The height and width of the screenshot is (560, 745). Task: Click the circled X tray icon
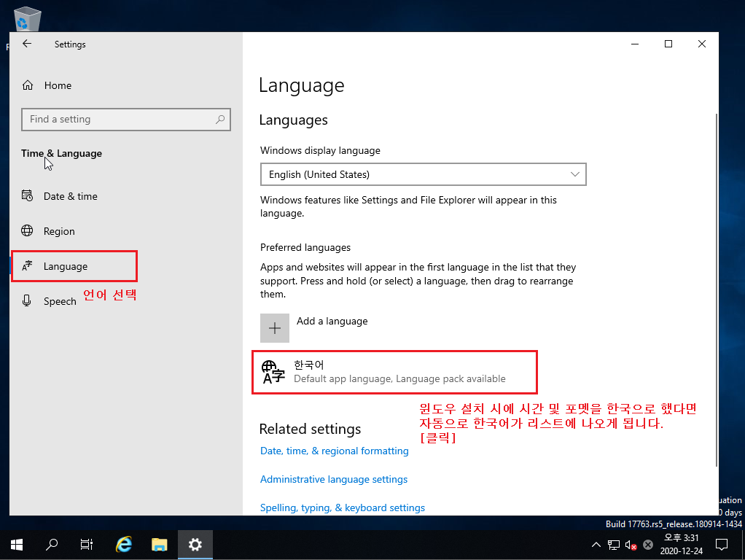647,545
